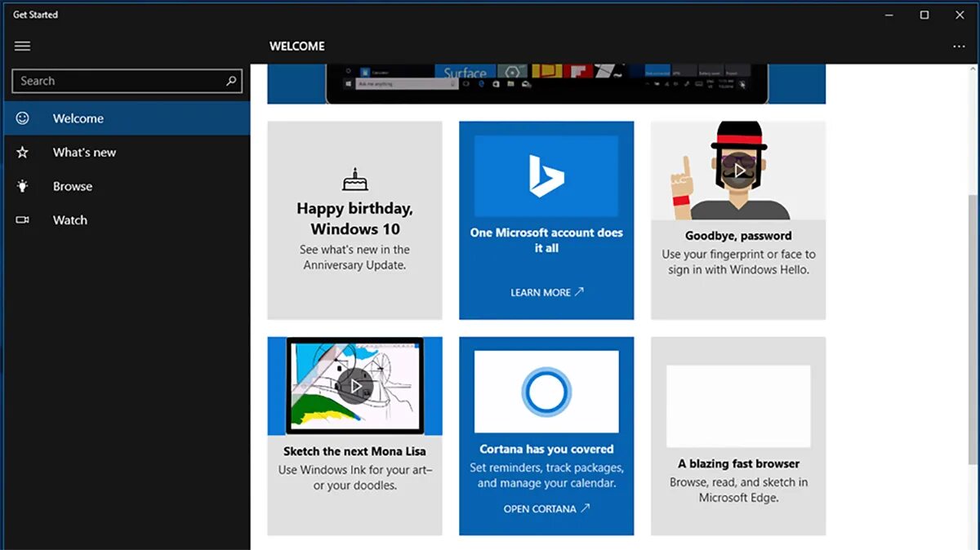The height and width of the screenshot is (550, 980).
Task: Select Browse in the sidebar
Action: pos(125,186)
